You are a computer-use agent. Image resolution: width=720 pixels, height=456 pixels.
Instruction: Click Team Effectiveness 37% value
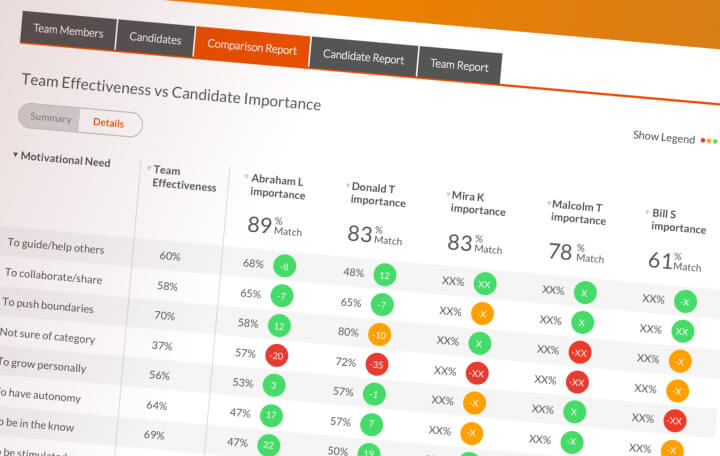click(162, 345)
